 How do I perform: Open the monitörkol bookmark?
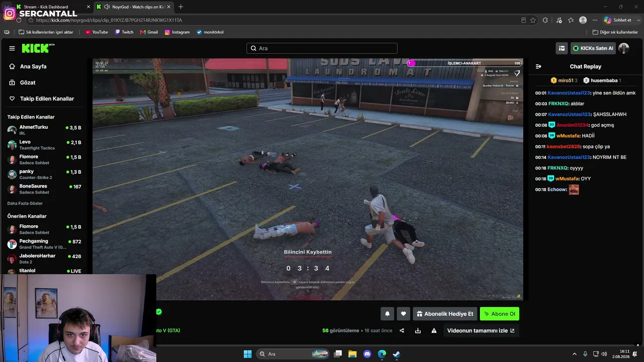click(210, 32)
